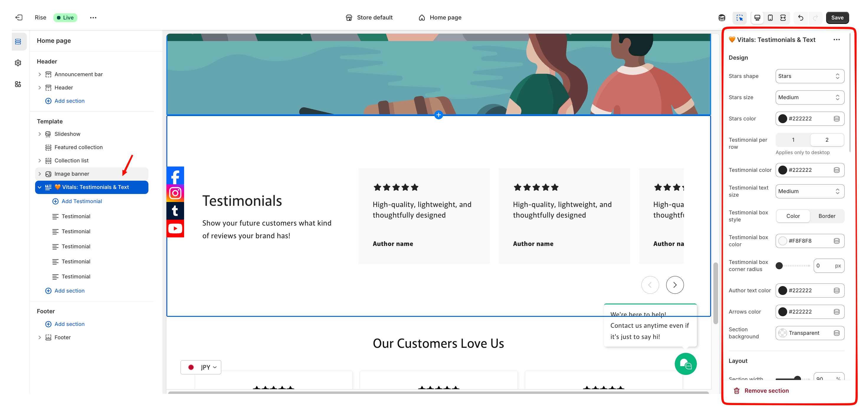The image size is (868, 416).
Task: Open the Stars shape dropdown
Action: (x=809, y=76)
